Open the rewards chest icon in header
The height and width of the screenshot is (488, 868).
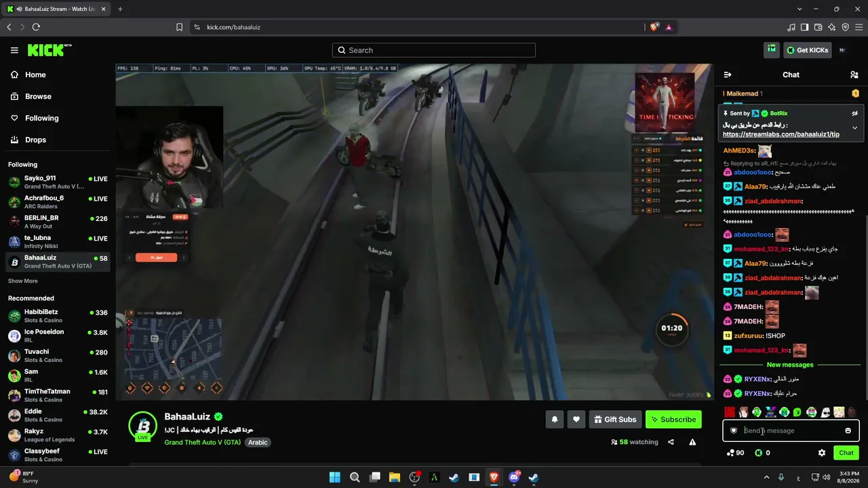pos(772,49)
